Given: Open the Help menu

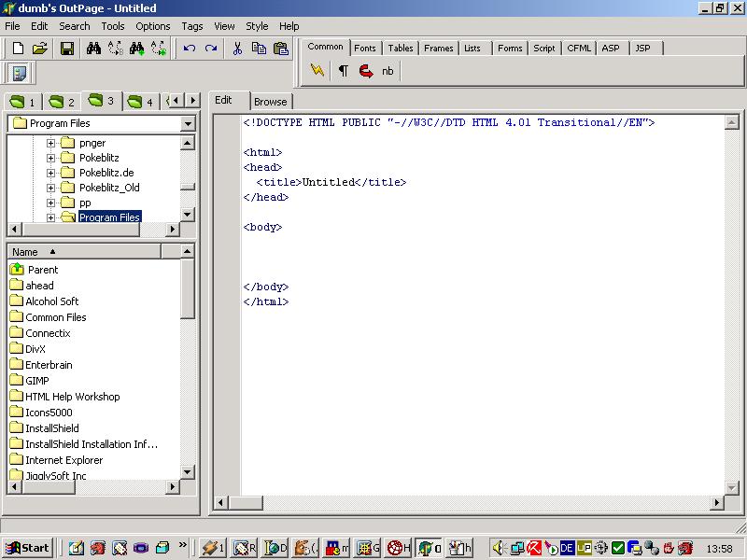Looking at the screenshot, I should [x=289, y=26].
